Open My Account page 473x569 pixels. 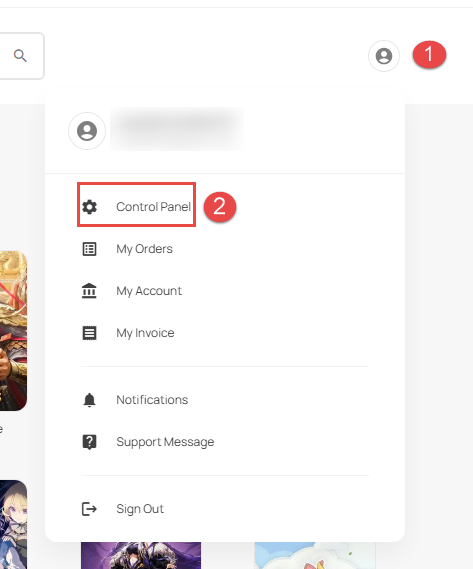pos(149,291)
